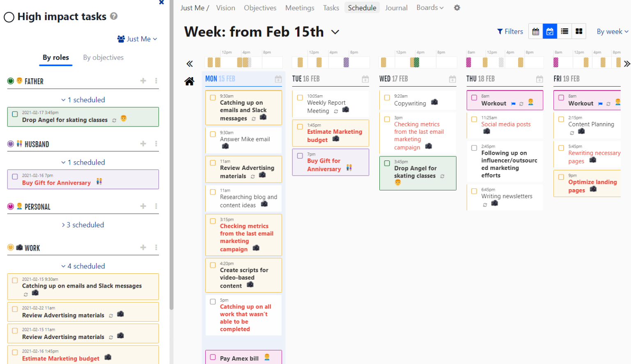Check off Answer Mike email task
The height and width of the screenshot is (364, 631).
click(213, 134)
